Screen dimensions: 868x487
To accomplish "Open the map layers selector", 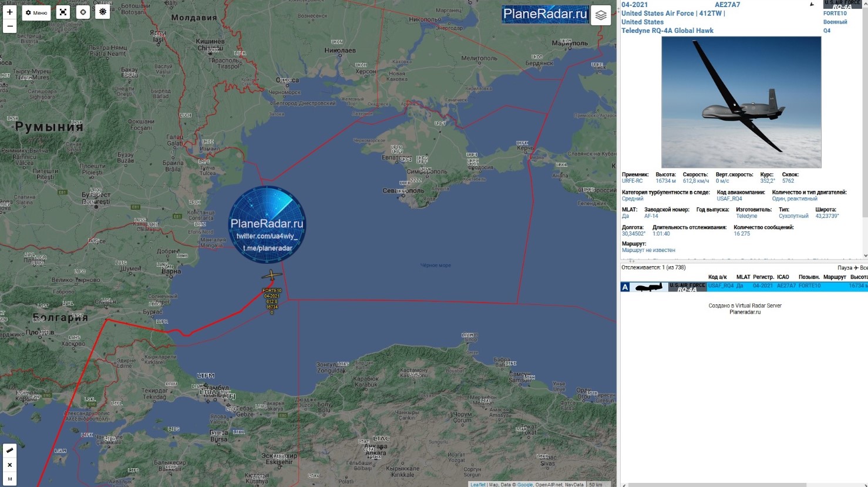I will tap(601, 15).
